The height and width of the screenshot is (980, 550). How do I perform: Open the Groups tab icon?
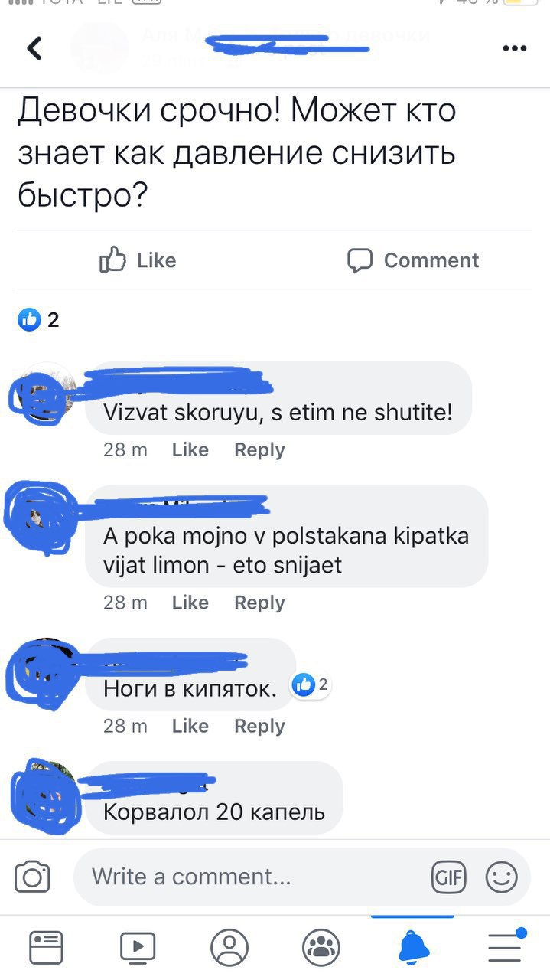(x=321, y=947)
